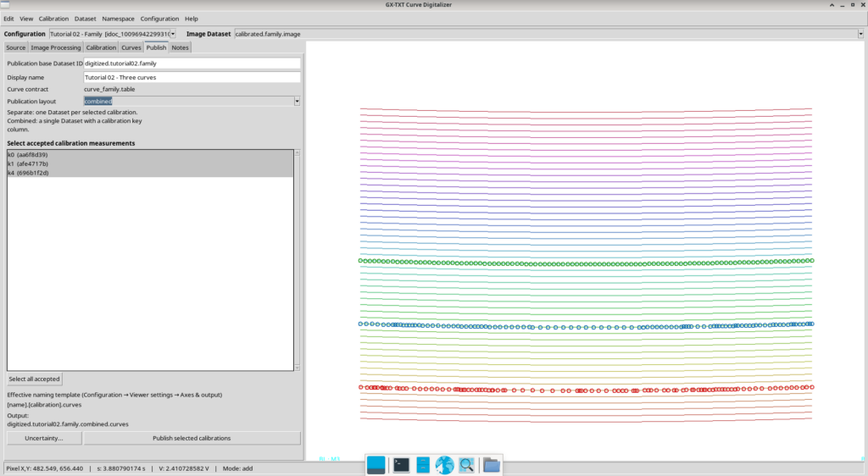Open the Namespace menu

tap(118, 19)
